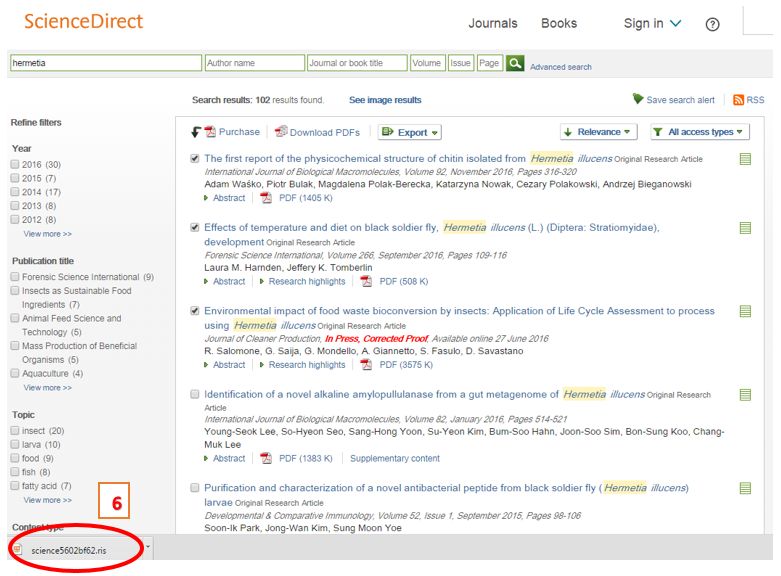Open the Relevance sort dropdown
The height and width of the screenshot is (576, 781).
click(x=598, y=132)
